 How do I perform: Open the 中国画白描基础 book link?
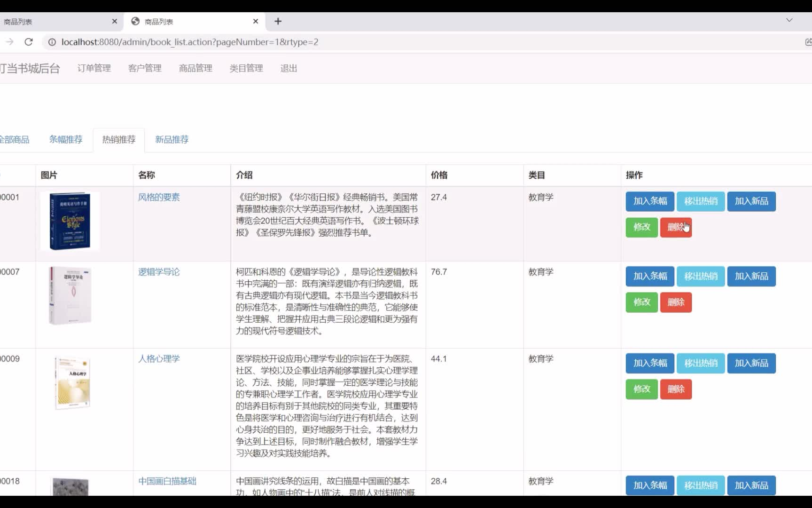tap(167, 481)
